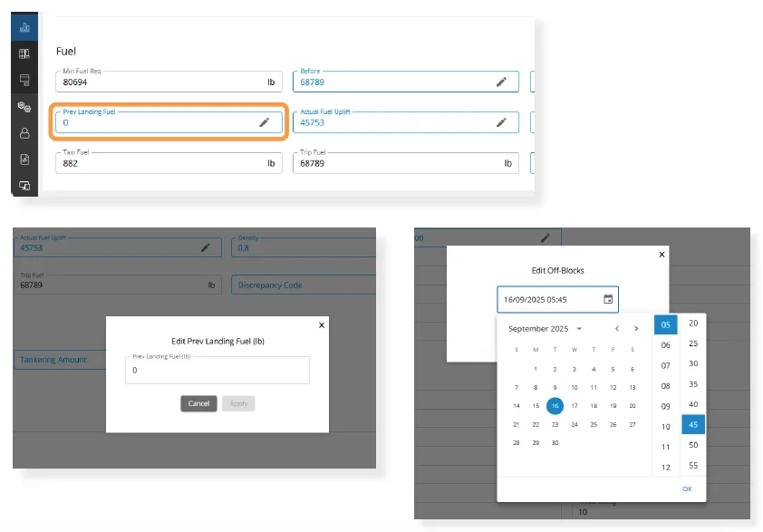This screenshot has width=763, height=532.
Task: Select day 23 in the calendar
Action: [x=555, y=424]
